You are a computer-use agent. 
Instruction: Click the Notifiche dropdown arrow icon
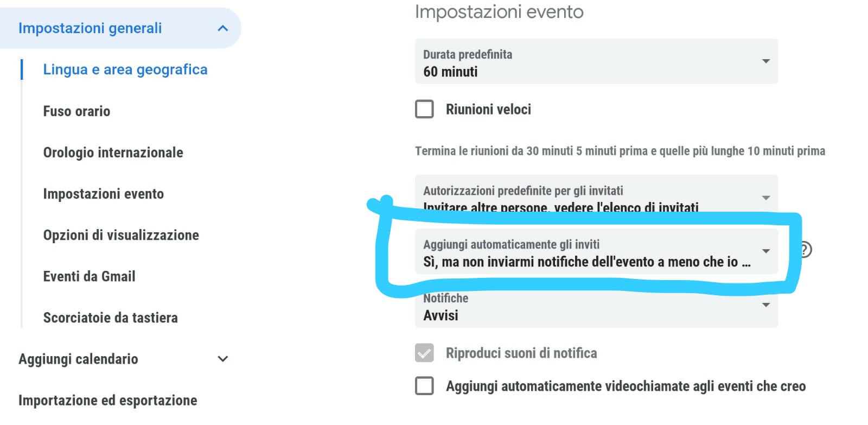pos(766,305)
